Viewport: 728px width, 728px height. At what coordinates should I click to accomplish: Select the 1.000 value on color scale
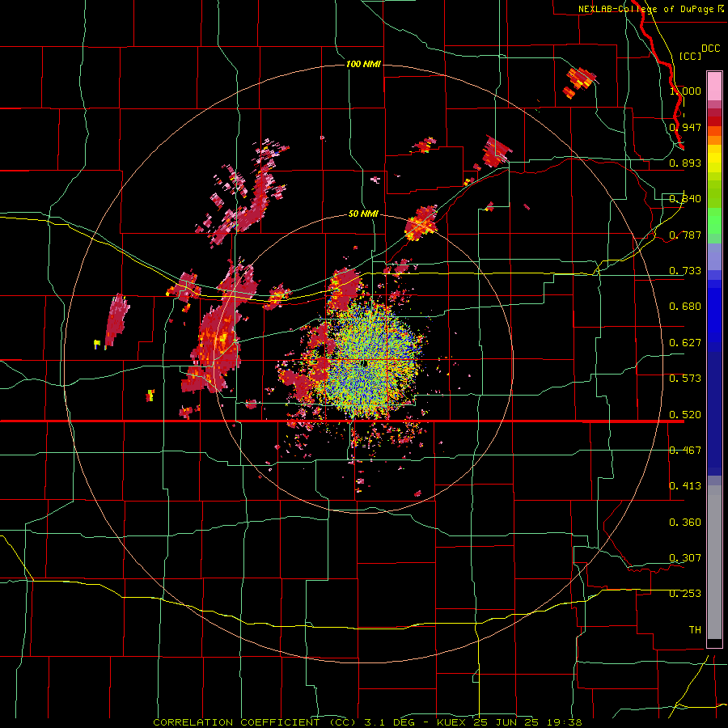click(x=685, y=91)
